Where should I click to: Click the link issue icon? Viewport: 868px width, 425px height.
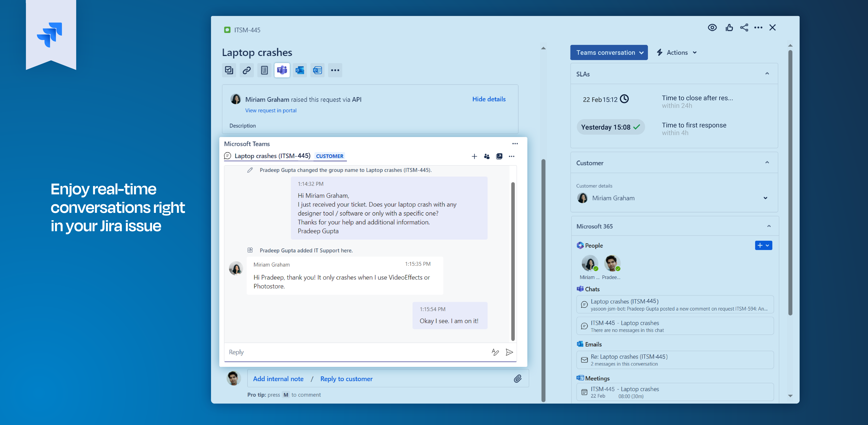tap(247, 70)
